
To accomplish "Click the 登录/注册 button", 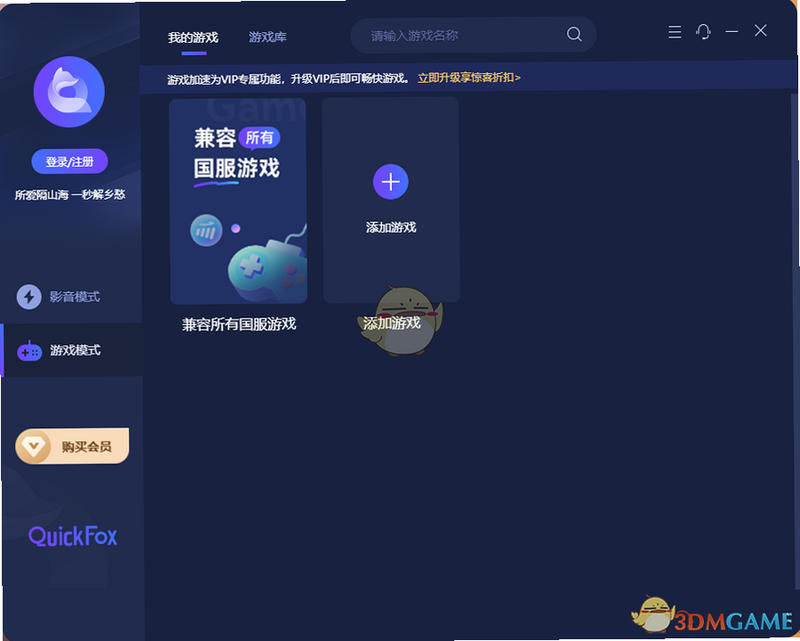I will click(70, 162).
